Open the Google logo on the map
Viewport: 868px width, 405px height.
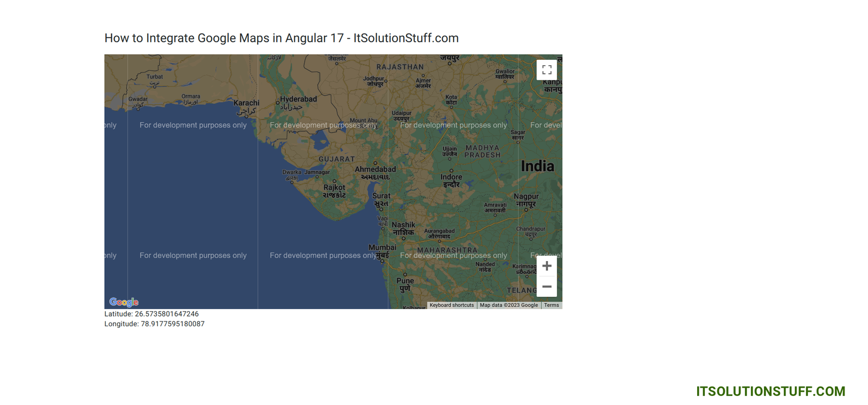pyautogui.click(x=124, y=302)
